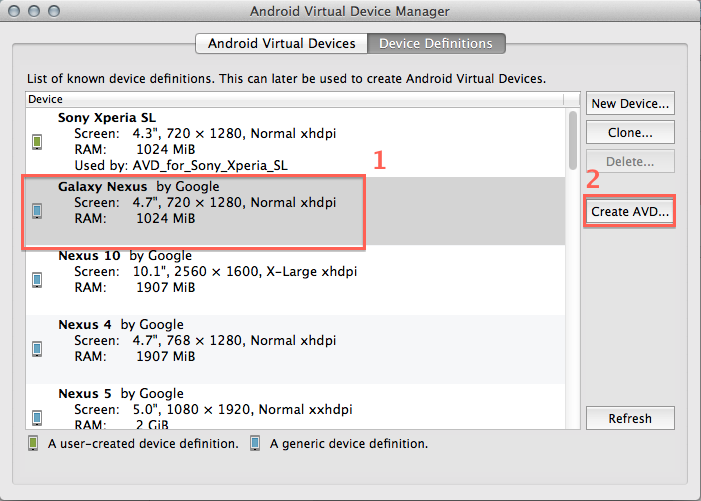
Task: Click the "List of known device definitions" description
Action: pyautogui.click(x=286, y=79)
